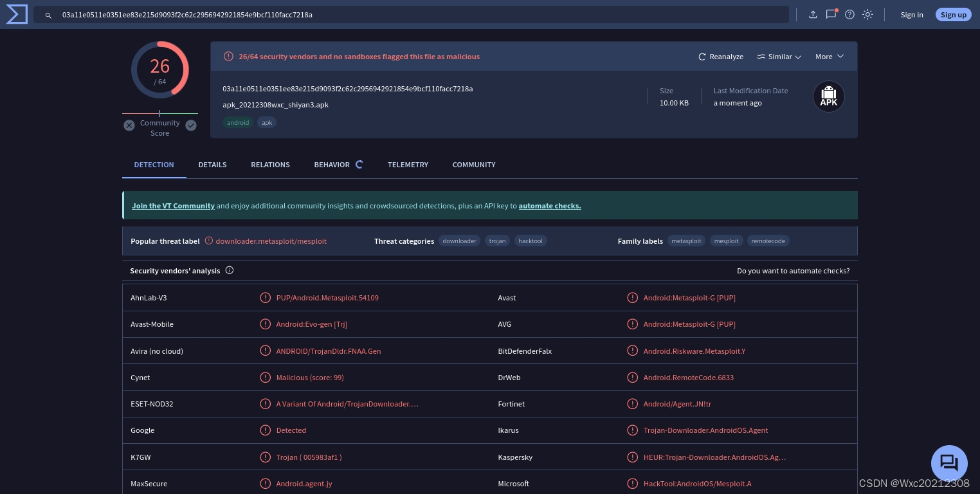Click the apk tag chip
The image size is (980, 494).
tap(267, 122)
